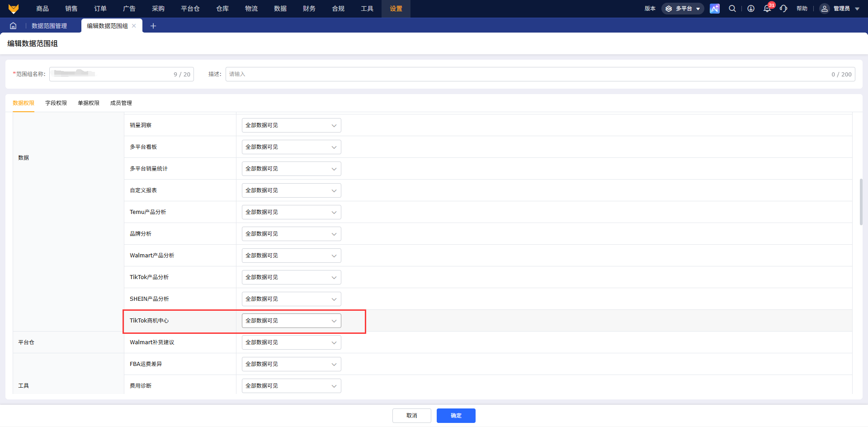Add a new tab with plus icon
This screenshot has height=427, width=868.
tap(153, 26)
